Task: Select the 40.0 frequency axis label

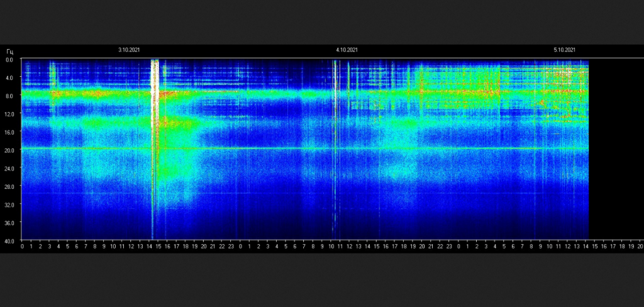Action: 9,239
